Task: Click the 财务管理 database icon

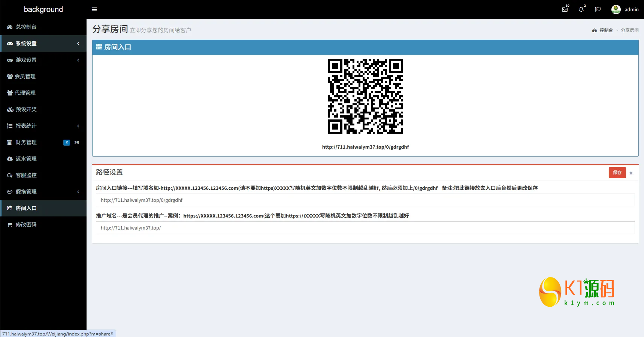Action: pos(9,142)
